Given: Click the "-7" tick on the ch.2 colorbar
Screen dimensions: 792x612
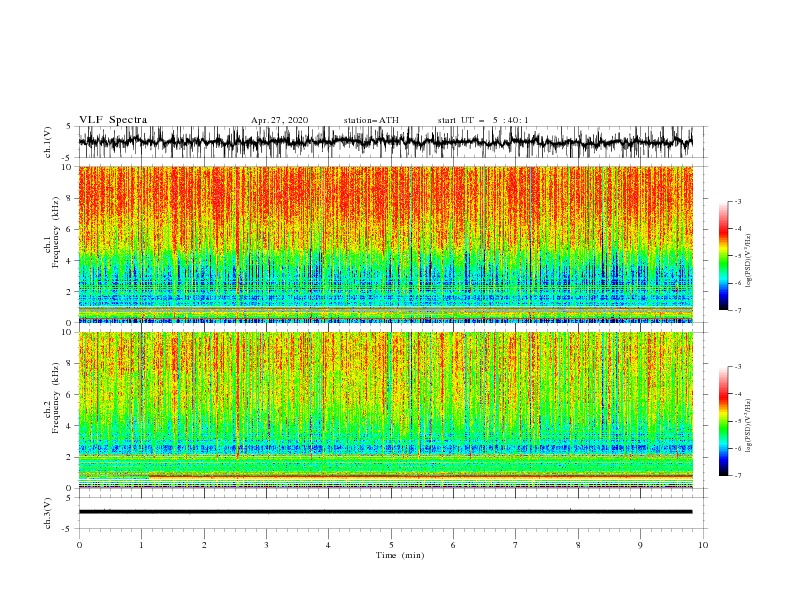Looking at the screenshot, I should pyautogui.click(x=738, y=476).
